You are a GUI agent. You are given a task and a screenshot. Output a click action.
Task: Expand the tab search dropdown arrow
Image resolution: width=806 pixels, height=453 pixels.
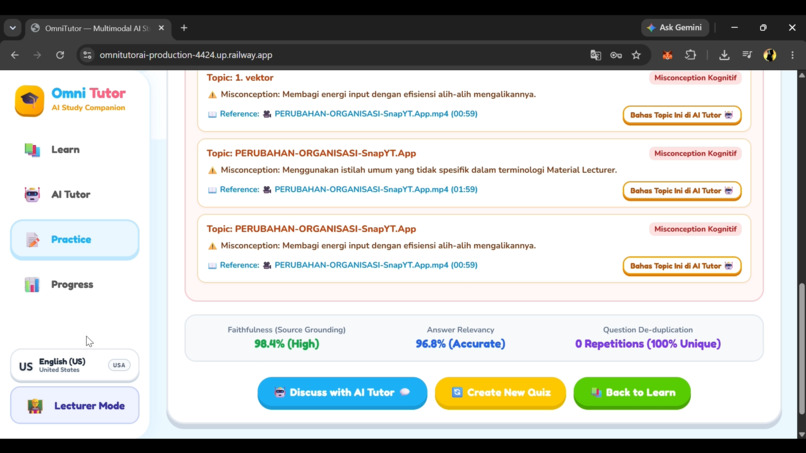[x=13, y=28]
